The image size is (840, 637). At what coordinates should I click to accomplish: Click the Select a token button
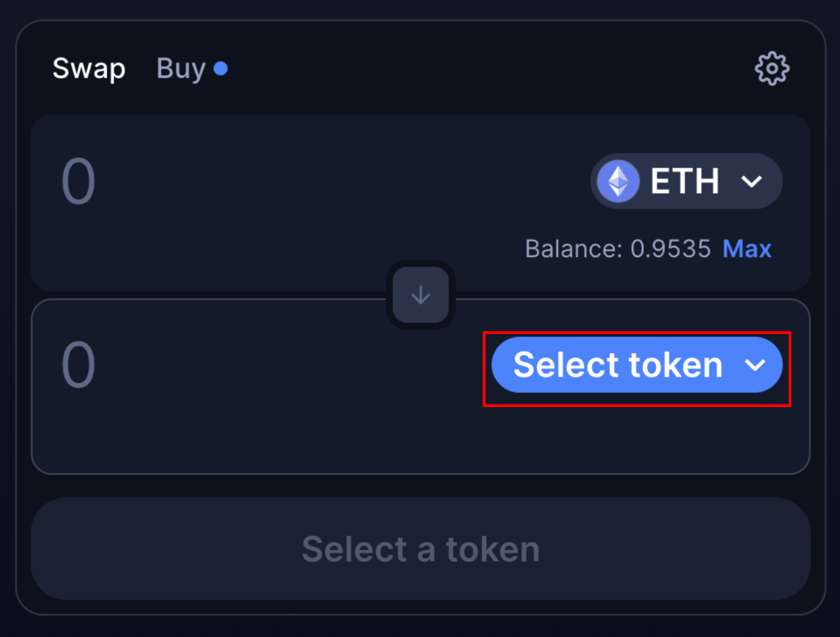click(421, 548)
